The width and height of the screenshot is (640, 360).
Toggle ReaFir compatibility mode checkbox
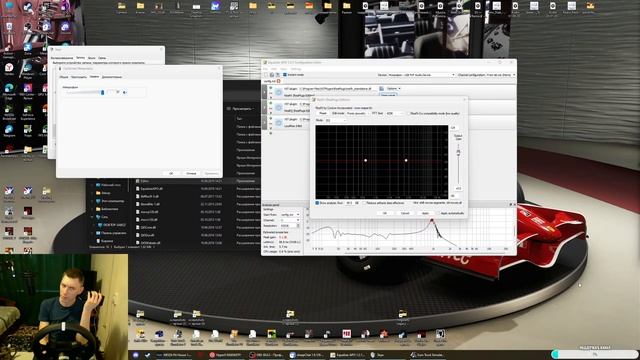[x=408, y=113]
